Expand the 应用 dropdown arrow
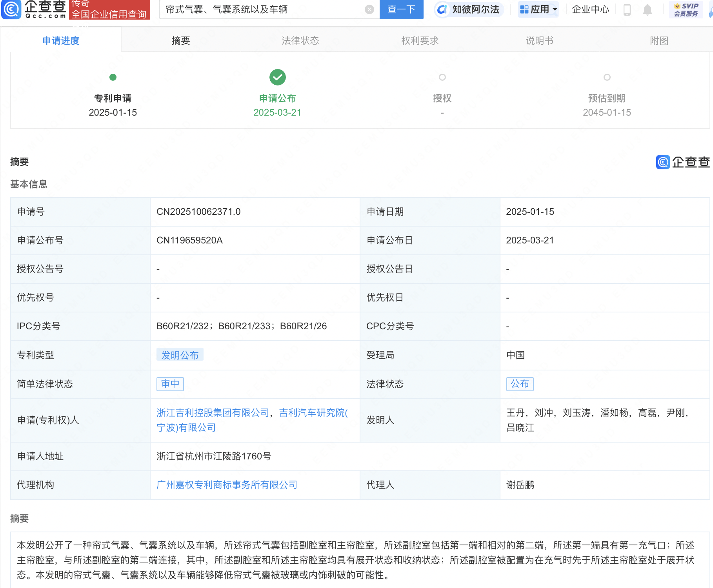The width and height of the screenshot is (713, 588). point(555,9)
